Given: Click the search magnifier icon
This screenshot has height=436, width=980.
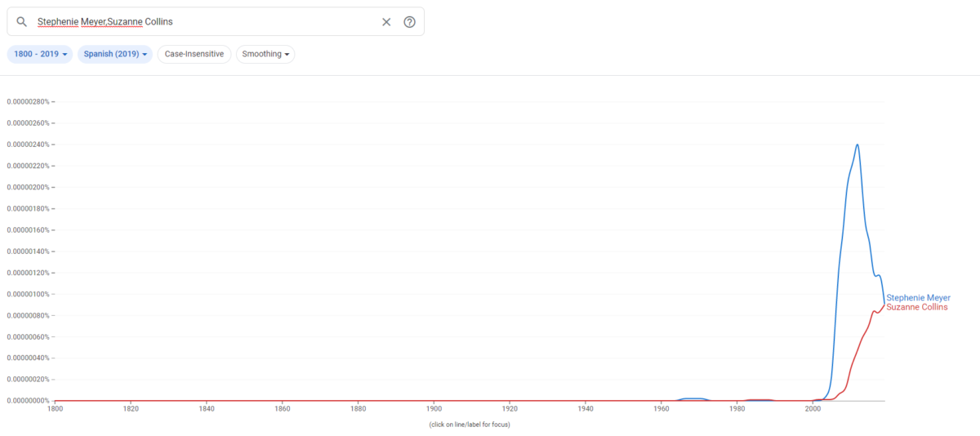Looking at the screenshot, I should 22,22.
